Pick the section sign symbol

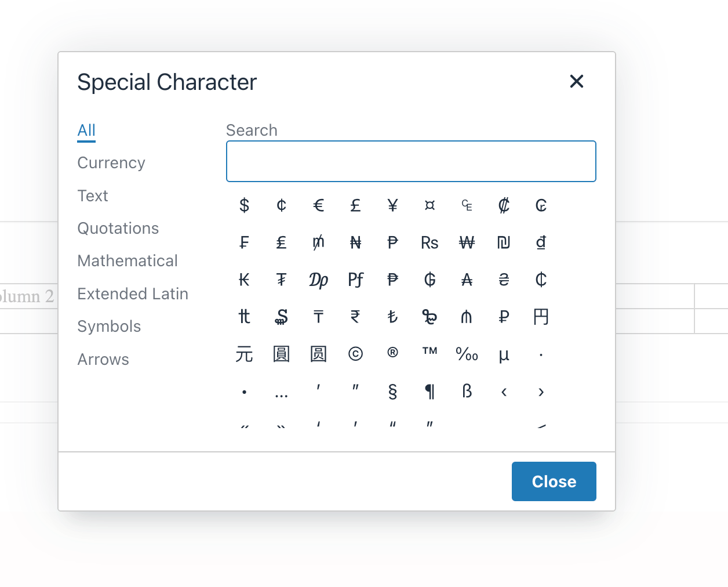pos(392,392)
